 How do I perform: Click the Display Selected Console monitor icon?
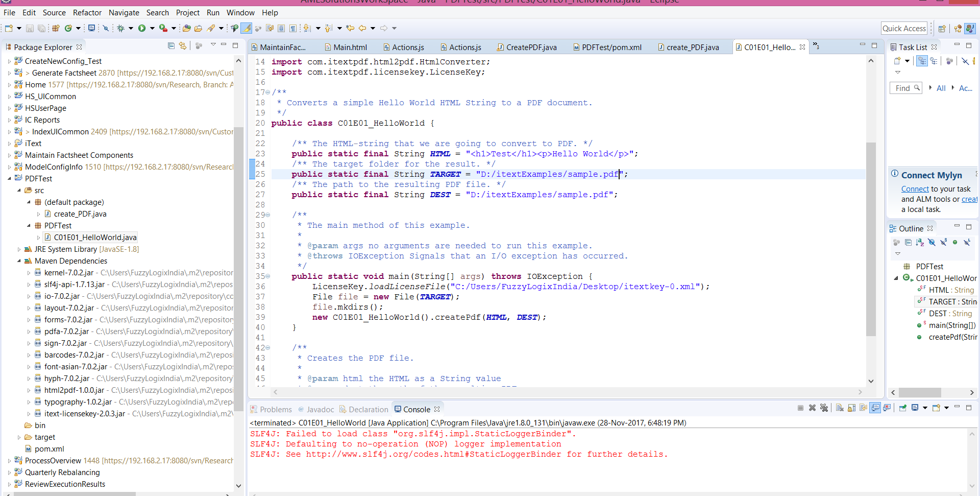[x=915, y=408]
